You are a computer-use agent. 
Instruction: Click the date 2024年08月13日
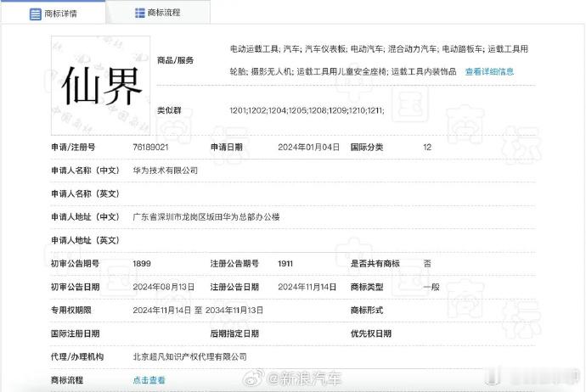pyautogui.click(x=164, y=287)
